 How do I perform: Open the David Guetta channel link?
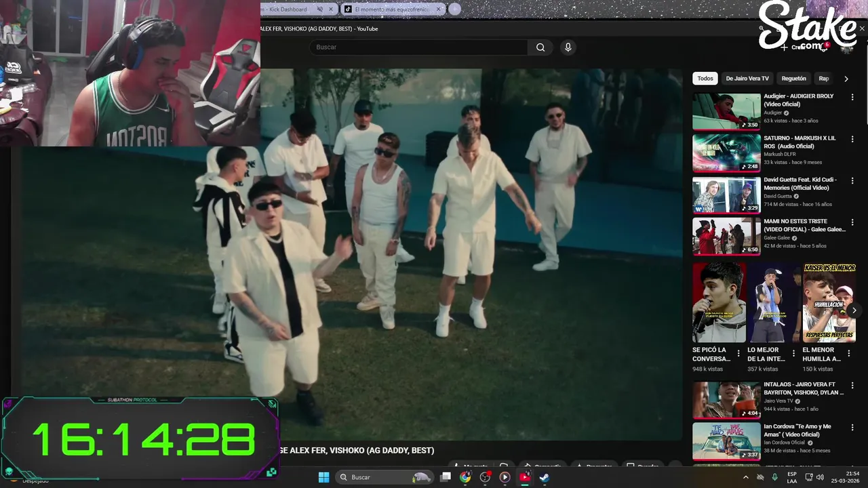pos(778,196)
